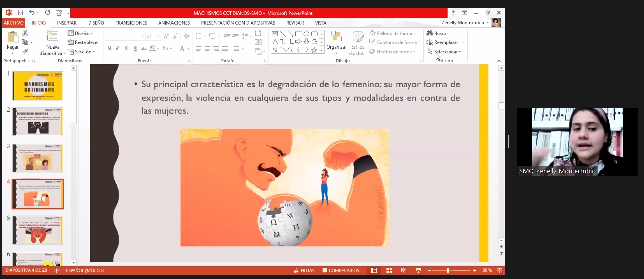The height and width of the screenshot is (279, 644).
Task: Click the Buscar binoculars button
Action: click(438, 33)
